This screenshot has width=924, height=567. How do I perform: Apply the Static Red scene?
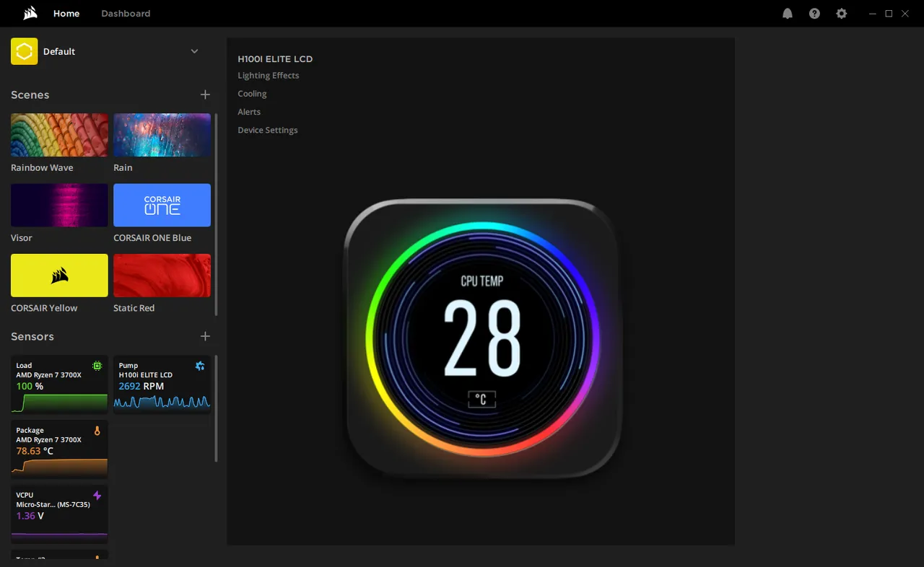pyautogui.click(x=162, y=276)
